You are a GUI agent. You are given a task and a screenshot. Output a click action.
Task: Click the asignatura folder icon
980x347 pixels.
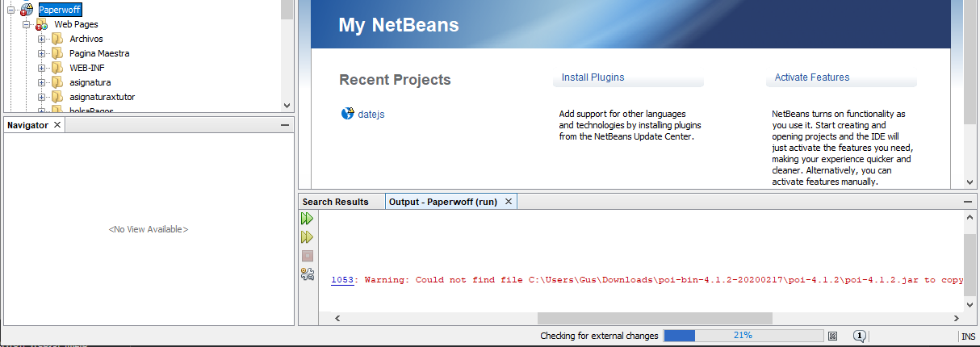click(x=57, y=82)
